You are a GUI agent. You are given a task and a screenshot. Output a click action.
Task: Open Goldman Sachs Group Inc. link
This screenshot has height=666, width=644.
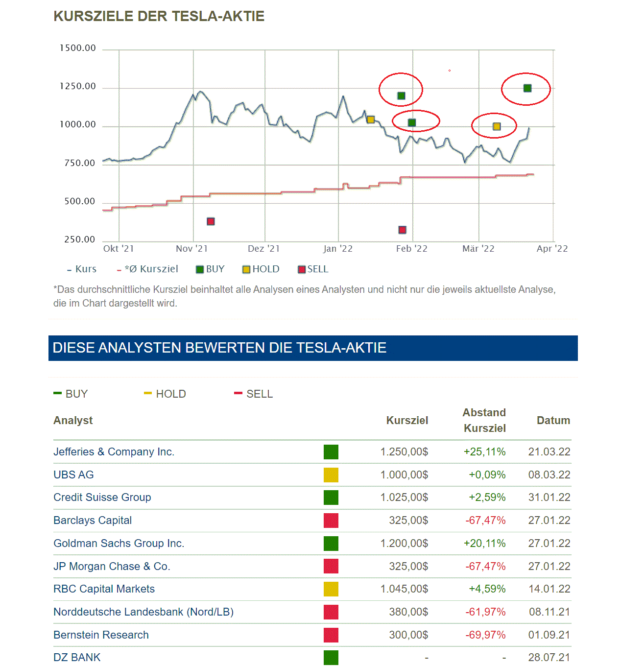[x=119, y=543]
